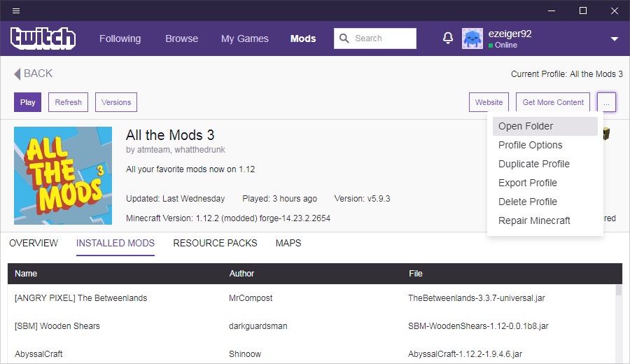Click the Play button
The image size is (630, 364).
click(x=28, y=102)
